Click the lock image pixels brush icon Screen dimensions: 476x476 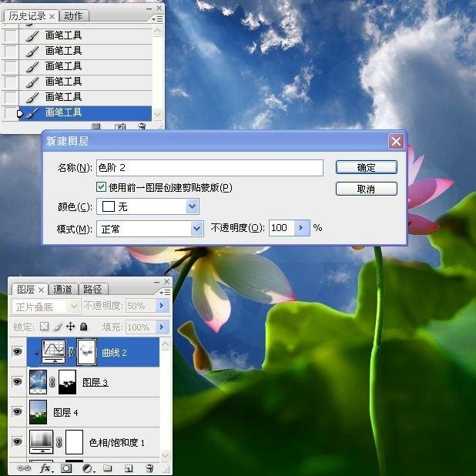coord(57,327)
